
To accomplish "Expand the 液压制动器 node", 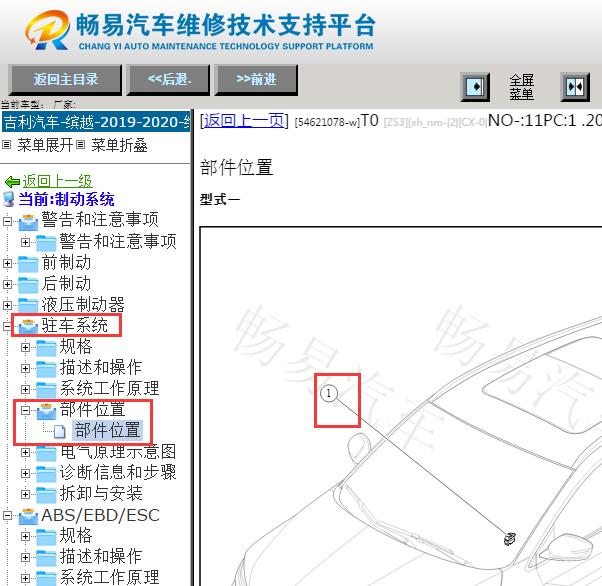I will (7, 305).
